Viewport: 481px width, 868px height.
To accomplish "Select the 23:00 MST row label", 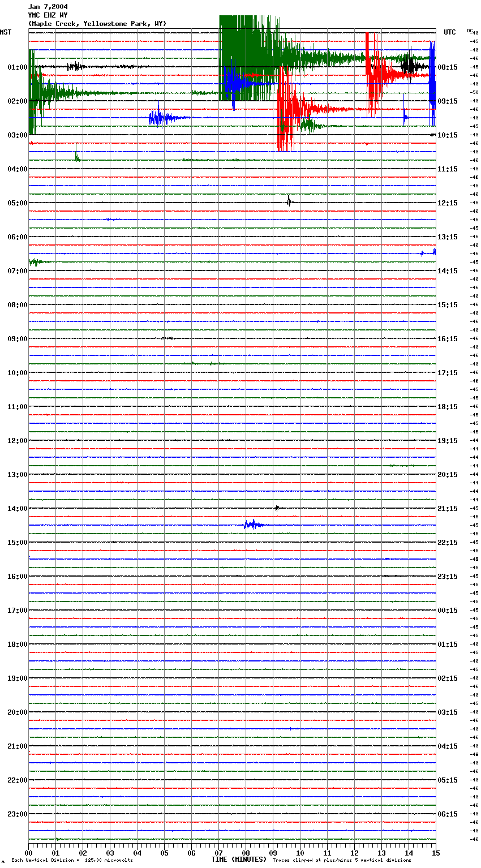I will (18, 814).
